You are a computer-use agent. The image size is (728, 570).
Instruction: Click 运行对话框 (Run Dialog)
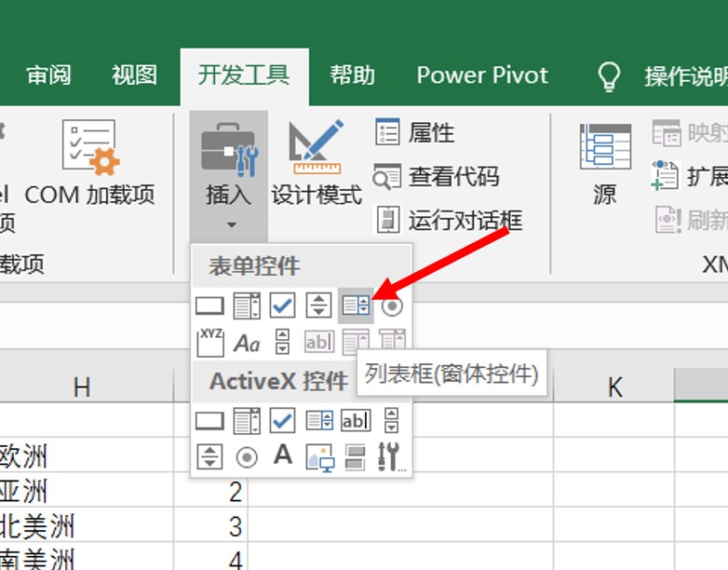(x=448, y=220)
